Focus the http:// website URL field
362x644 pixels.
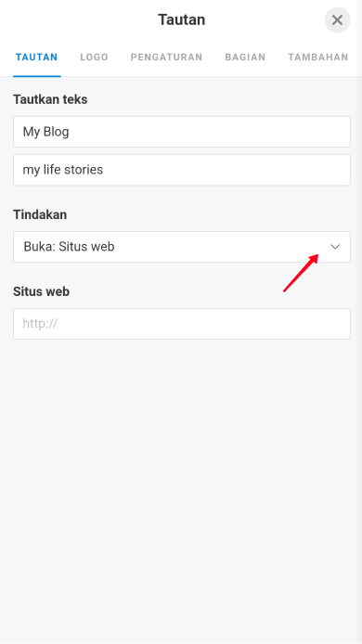[182, 324]
